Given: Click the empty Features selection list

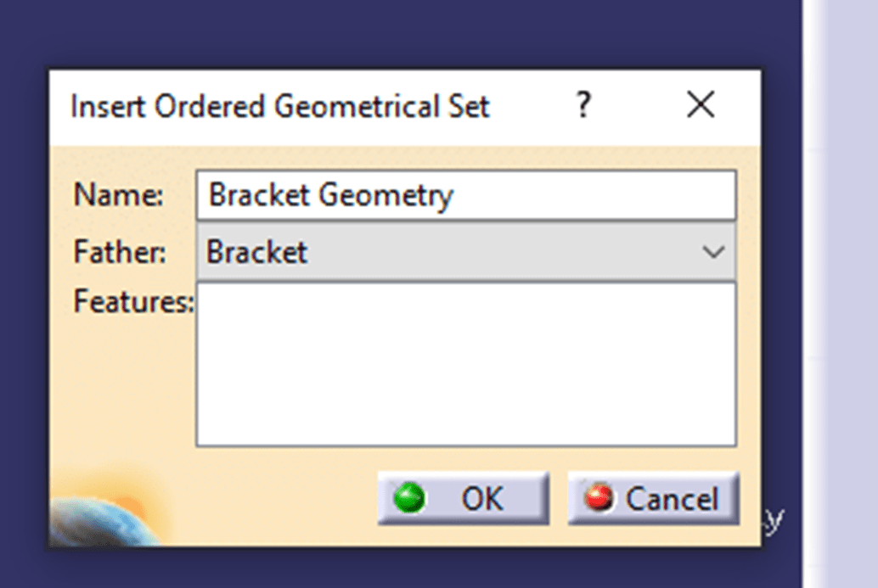Looking at the screenshot, I should (x=465, y=361).
